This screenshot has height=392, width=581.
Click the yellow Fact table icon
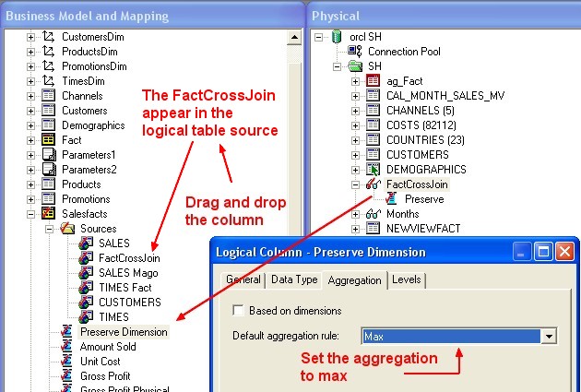(49, 140)
